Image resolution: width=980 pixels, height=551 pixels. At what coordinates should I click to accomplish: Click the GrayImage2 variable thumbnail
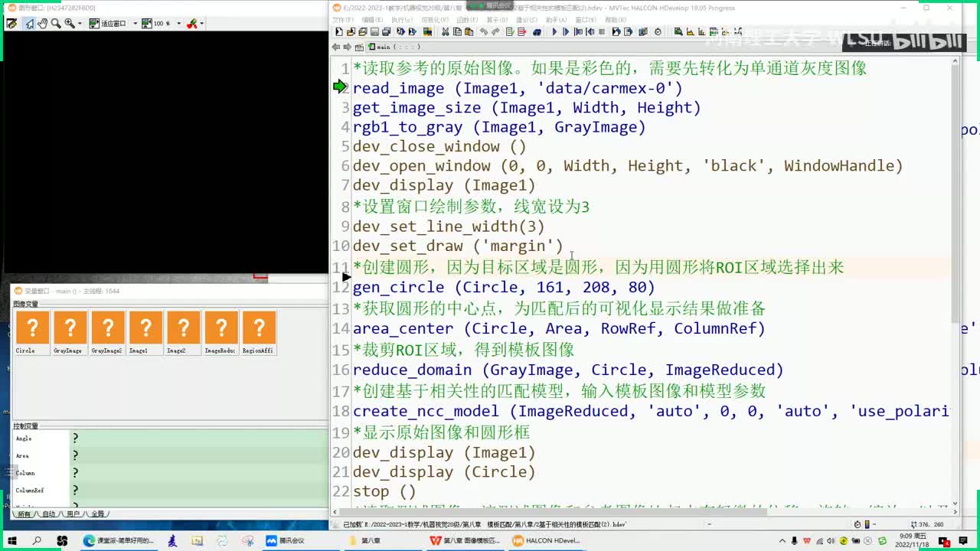(x=107, y=333)
